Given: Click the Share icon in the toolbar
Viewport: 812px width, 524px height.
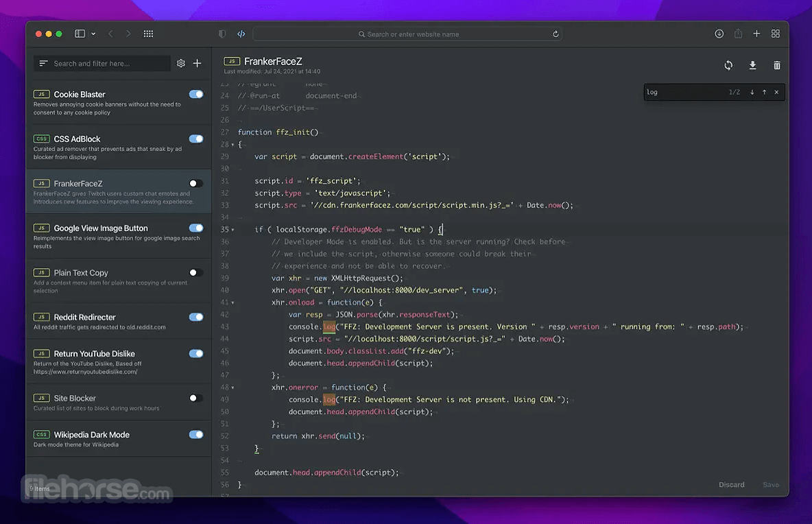Looking at the screenshot, I should [x=739, y=34].
